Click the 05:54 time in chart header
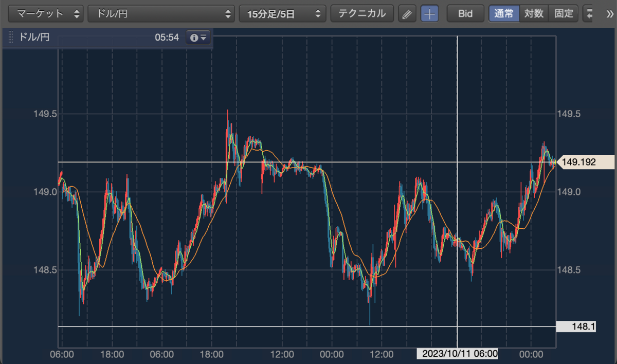 167,38
